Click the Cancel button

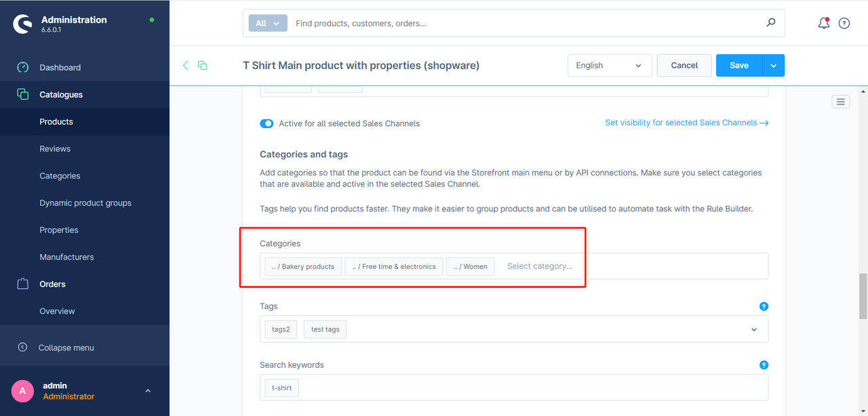point(684,65)
